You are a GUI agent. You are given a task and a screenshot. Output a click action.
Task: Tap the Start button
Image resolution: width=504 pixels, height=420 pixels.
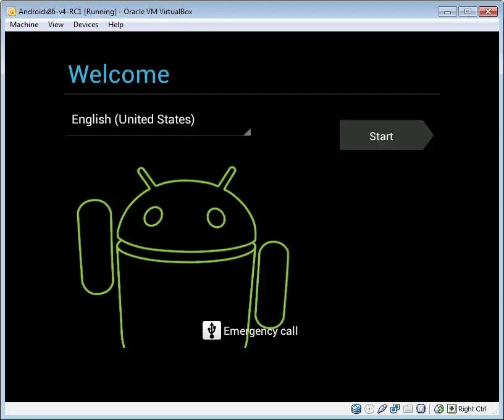click(386, 135)
